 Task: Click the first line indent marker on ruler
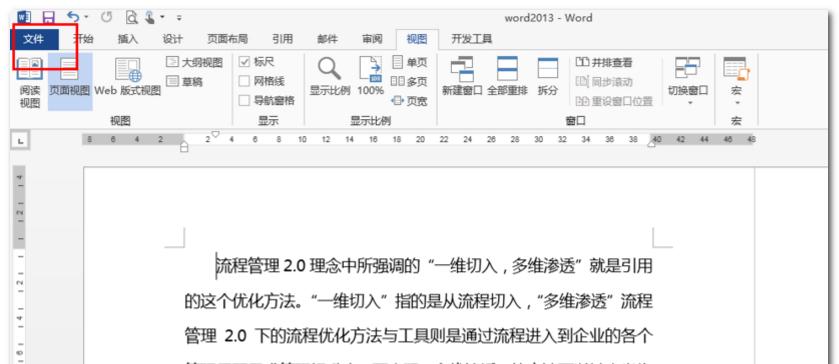pyautogui.click(x=215, y=134)
